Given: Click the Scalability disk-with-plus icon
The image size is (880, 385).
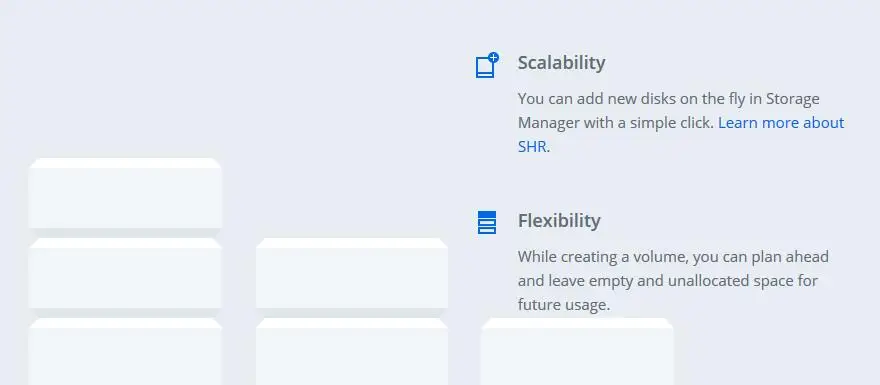Looking at the screenshot, I should pos(487,65).
